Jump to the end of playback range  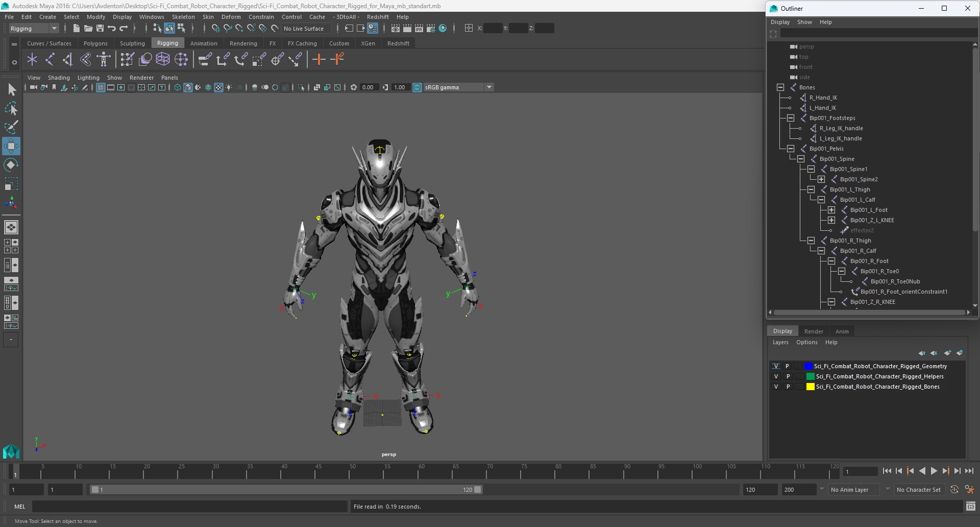click(969, 471)
